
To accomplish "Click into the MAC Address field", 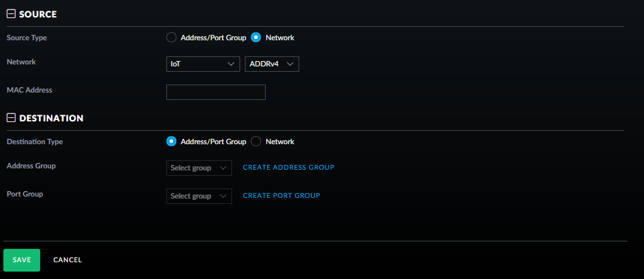I will (x=215, y=92).
